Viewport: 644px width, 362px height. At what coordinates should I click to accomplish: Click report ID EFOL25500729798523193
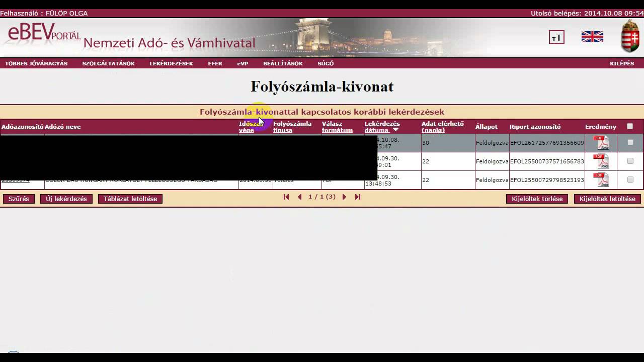point(547,180)
